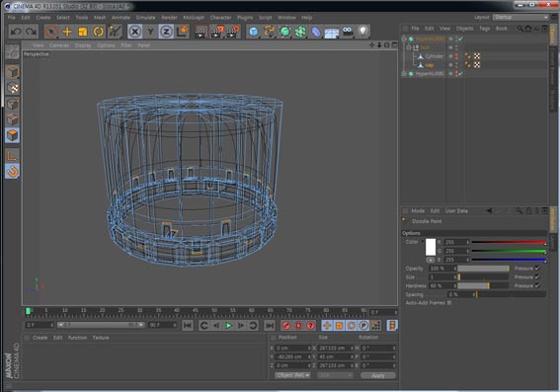
Task: Click the Axis mode L-shaped icon
Action: point(12,155)
